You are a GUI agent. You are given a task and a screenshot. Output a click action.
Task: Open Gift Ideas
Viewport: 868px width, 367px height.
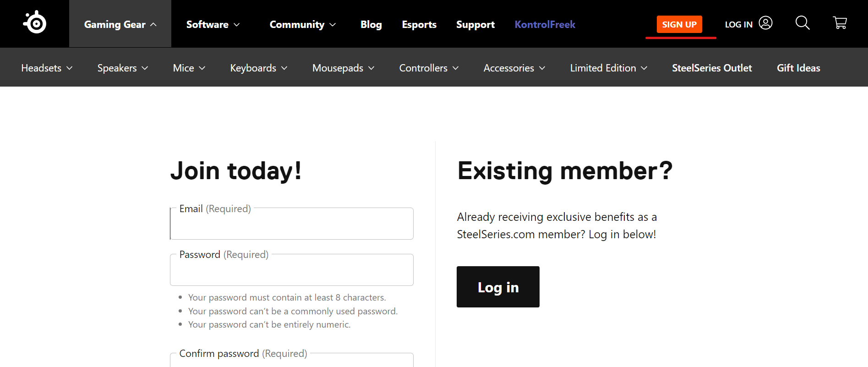point(798,68)
